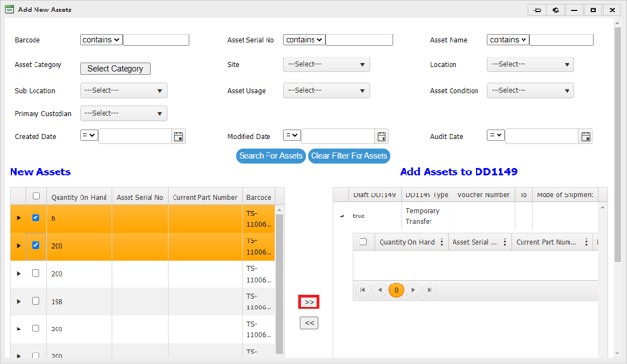The image size is (627, 364).
Task: Open the Barcode contains operator dropdown
Action: click(x=101, y=40)
